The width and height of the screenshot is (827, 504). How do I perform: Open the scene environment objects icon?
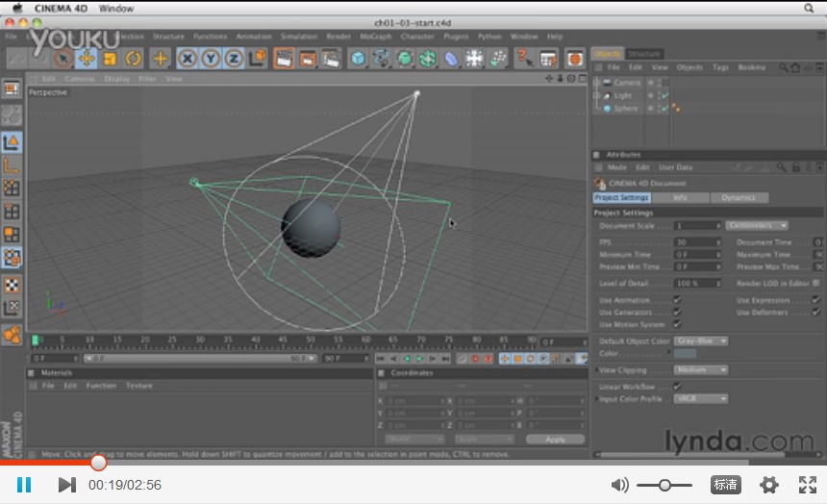(474, 59)
